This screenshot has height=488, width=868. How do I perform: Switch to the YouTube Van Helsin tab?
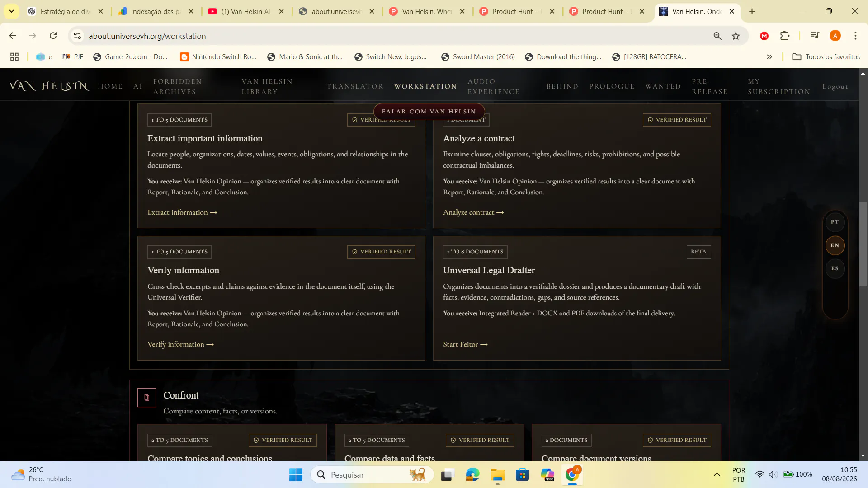pyautogui.click(x=246, y=11)
